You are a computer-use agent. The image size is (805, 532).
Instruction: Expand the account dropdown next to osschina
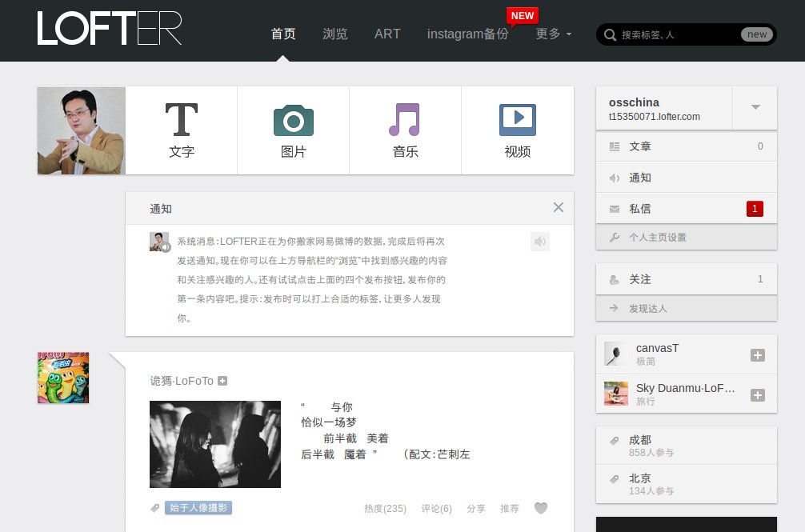click(x=755, y=107)
